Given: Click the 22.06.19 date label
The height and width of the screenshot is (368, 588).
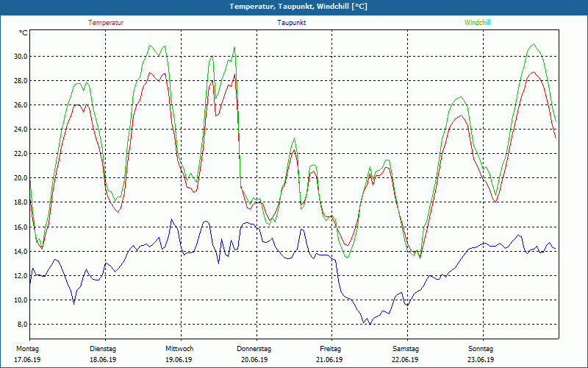Looking at the screenshot, I should point(405,360).
